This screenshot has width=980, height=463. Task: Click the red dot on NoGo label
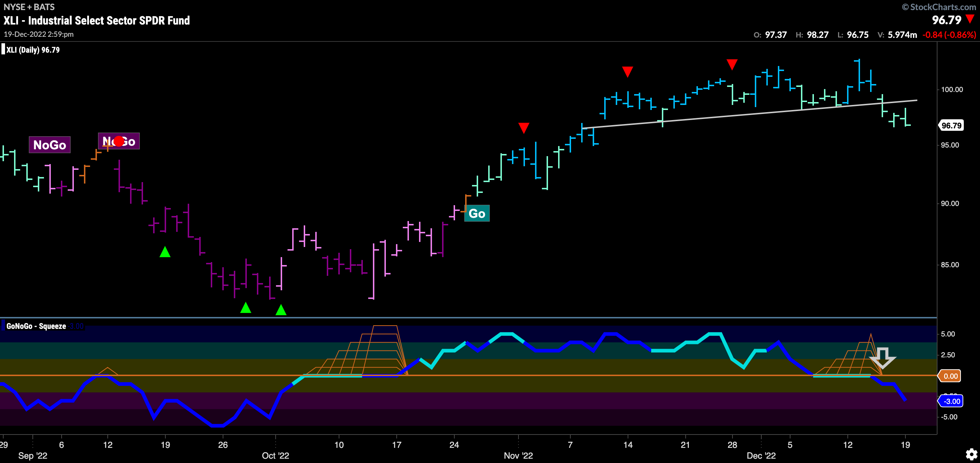click(119, 141)
